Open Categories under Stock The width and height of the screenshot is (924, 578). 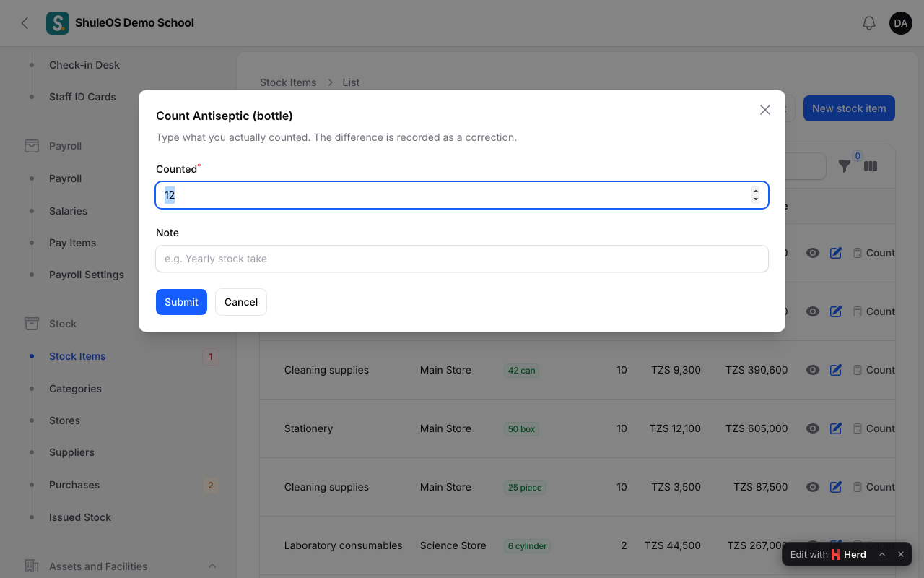[75, 389]
